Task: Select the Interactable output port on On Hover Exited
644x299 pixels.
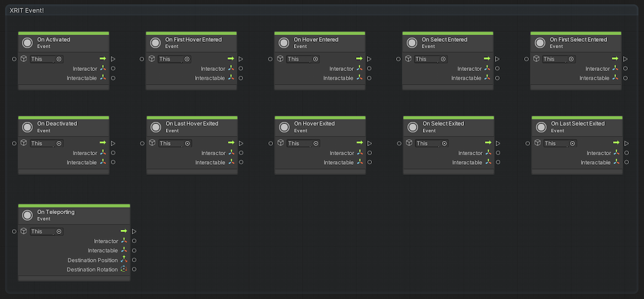Action: pyautogui.click(x=370, y=162)
